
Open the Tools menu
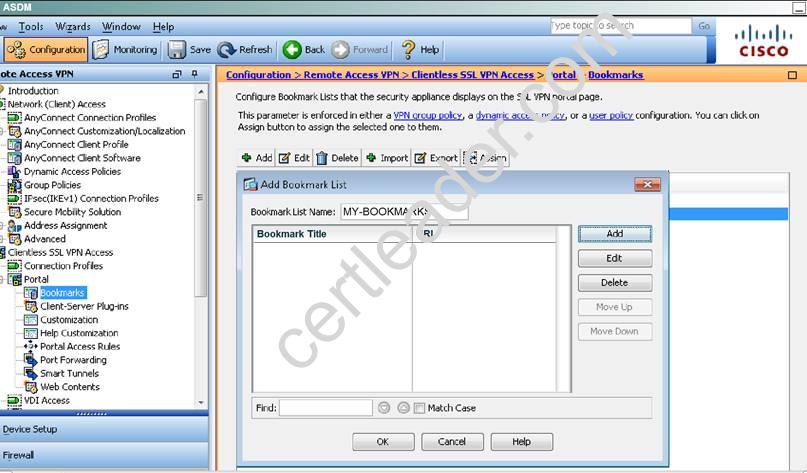[x=31, y=27]
